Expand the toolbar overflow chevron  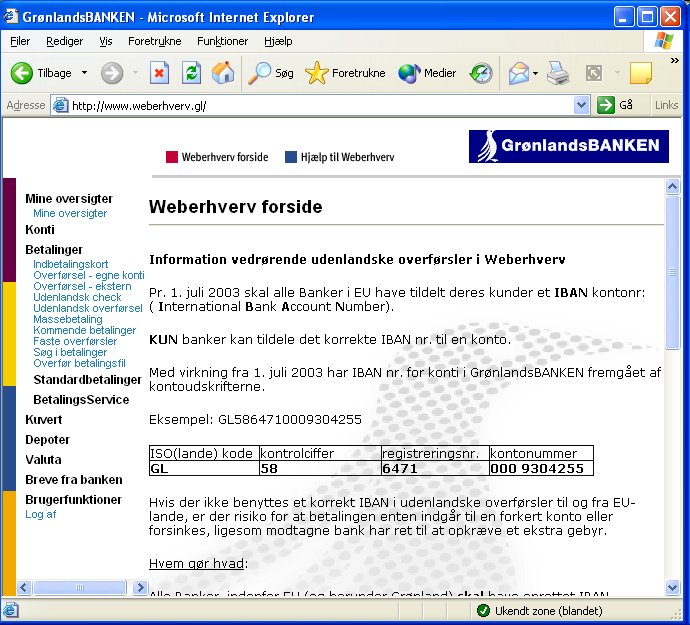pos(674,61)
